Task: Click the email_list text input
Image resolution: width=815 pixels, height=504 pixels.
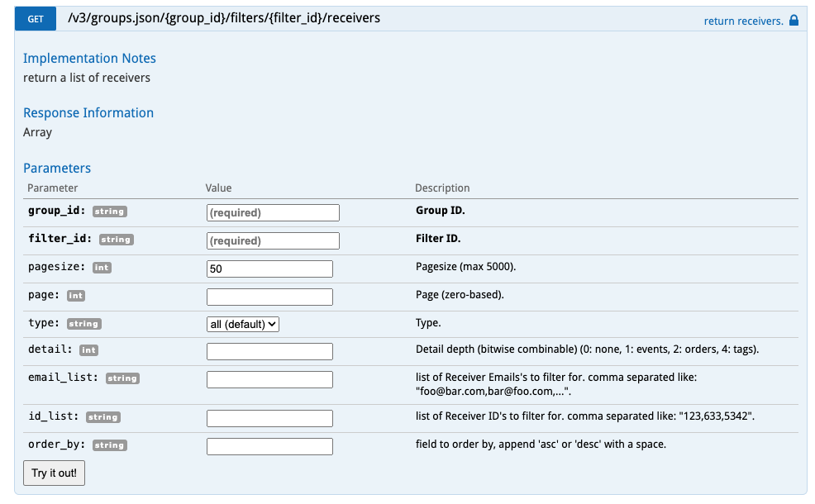Action: (x=269, y=379)
